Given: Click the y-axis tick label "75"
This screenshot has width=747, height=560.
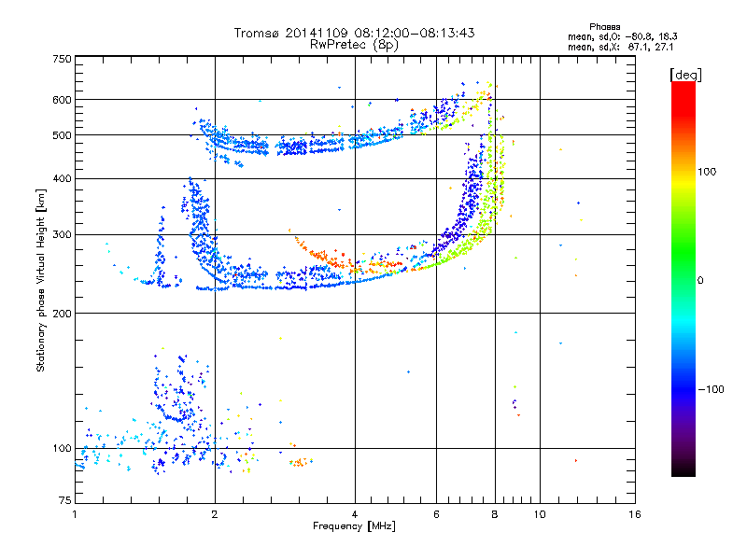Looking at the screenshot, I should [65, 500].
